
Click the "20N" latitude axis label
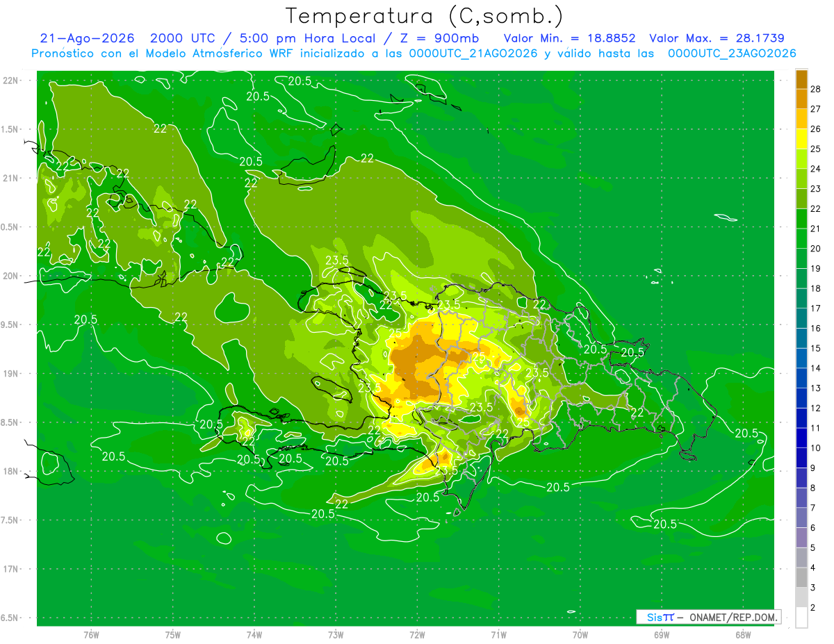point(12,276)
